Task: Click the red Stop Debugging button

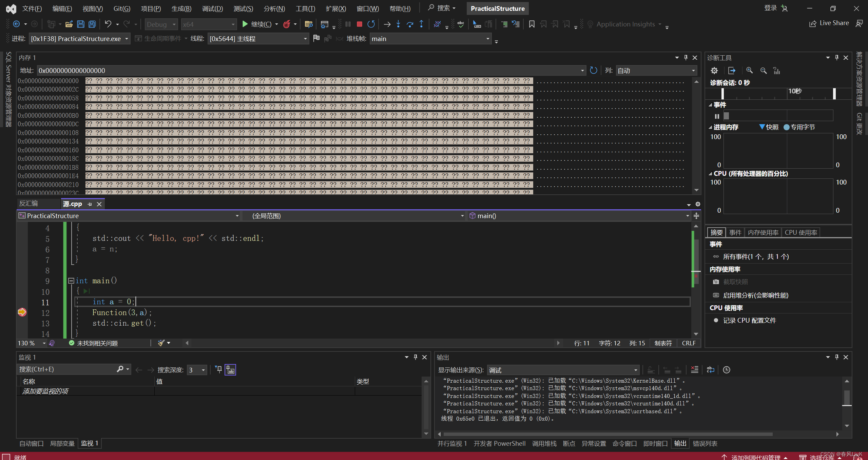Action: click(x=359, y=24)
